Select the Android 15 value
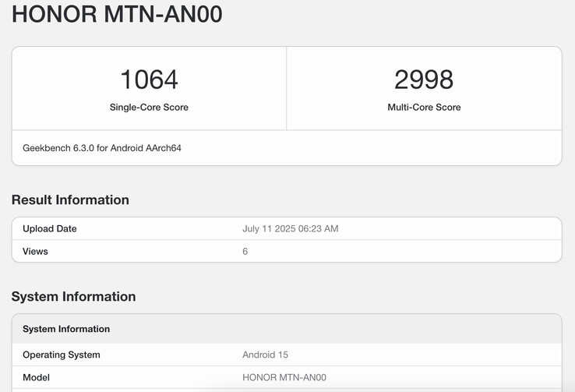 (266, 355)
